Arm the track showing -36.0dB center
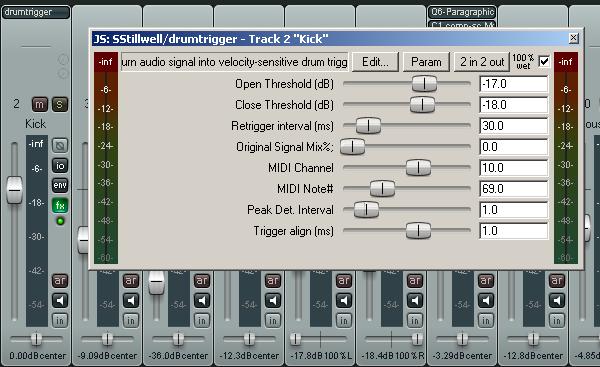This screenshot has height=367, width=600. click(x=202, y=281)
